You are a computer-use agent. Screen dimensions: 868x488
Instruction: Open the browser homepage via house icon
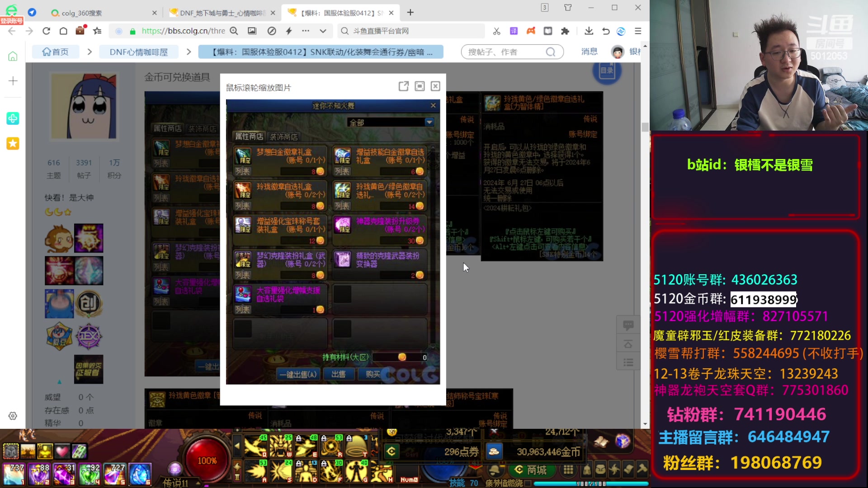(63, 31)
